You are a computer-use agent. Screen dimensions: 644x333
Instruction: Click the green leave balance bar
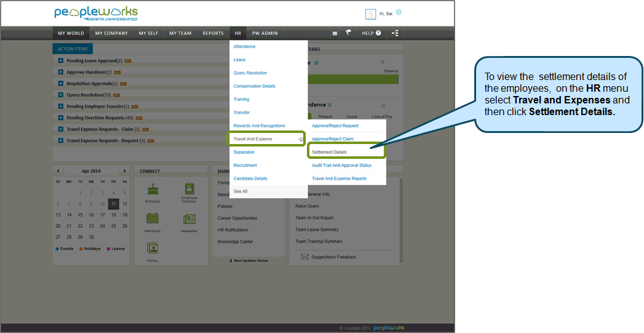point(353,79)
